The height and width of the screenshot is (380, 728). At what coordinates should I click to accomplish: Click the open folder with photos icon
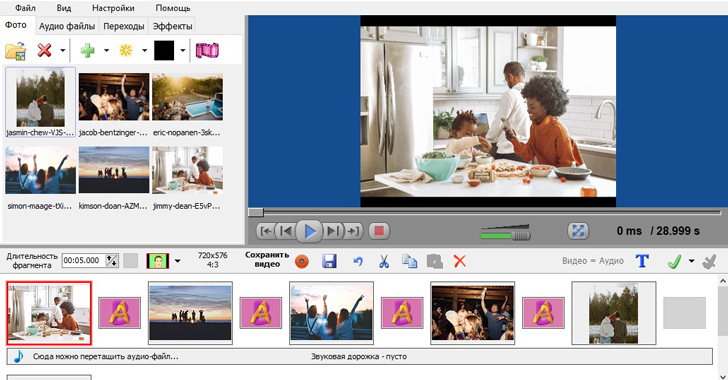(x=15, y=50)
